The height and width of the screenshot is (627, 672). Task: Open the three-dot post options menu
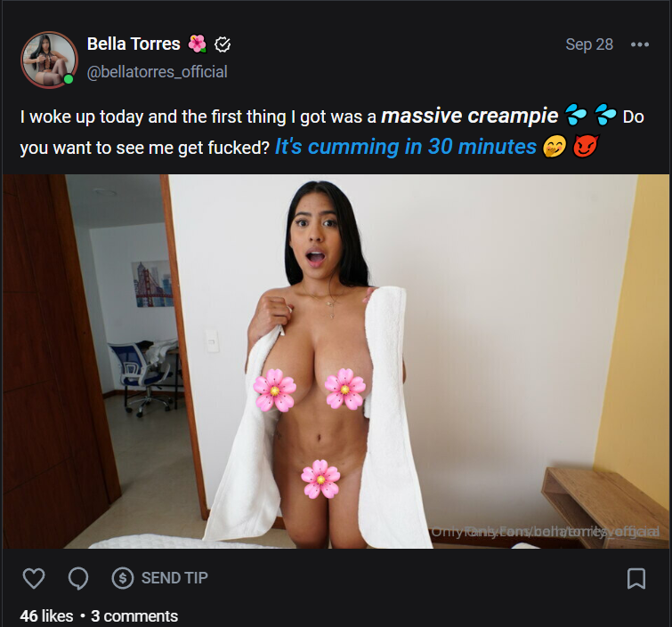(639, 44)
